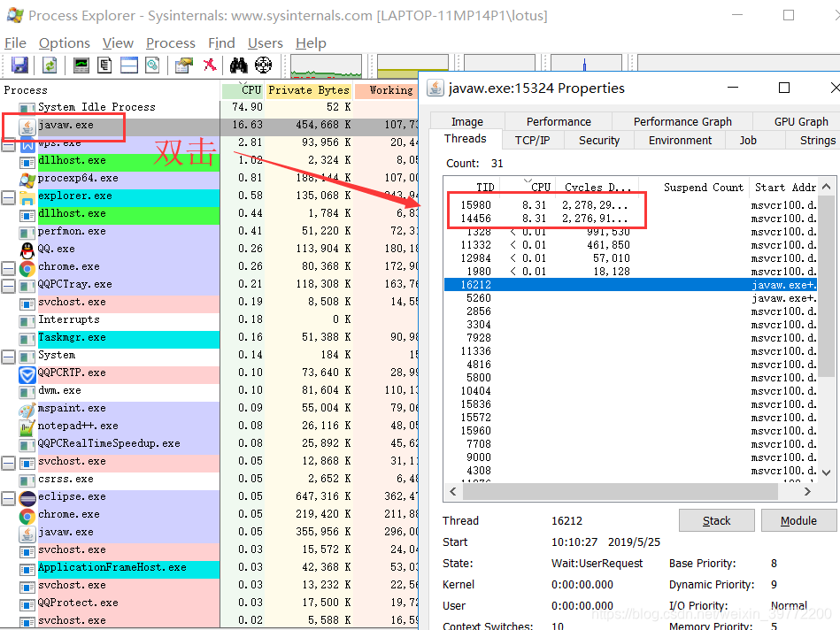The width and height of the screenshot is (840, 630).
Task: Select the System Idle Process row
Action: pos(210,107)
